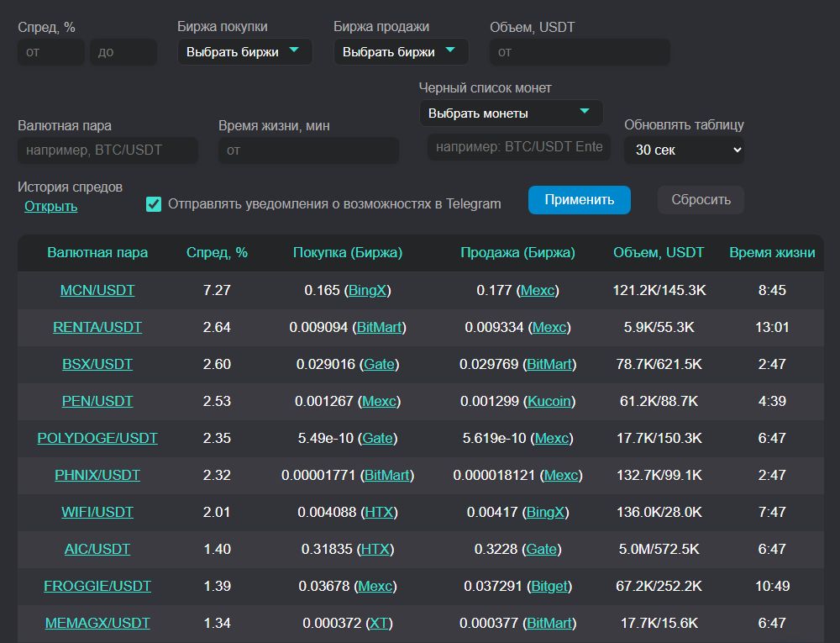This screenshot has width=840, height=643.
Task: Expand the "Биржа продажи" exchange dropdown
Action: pos(401,52)
